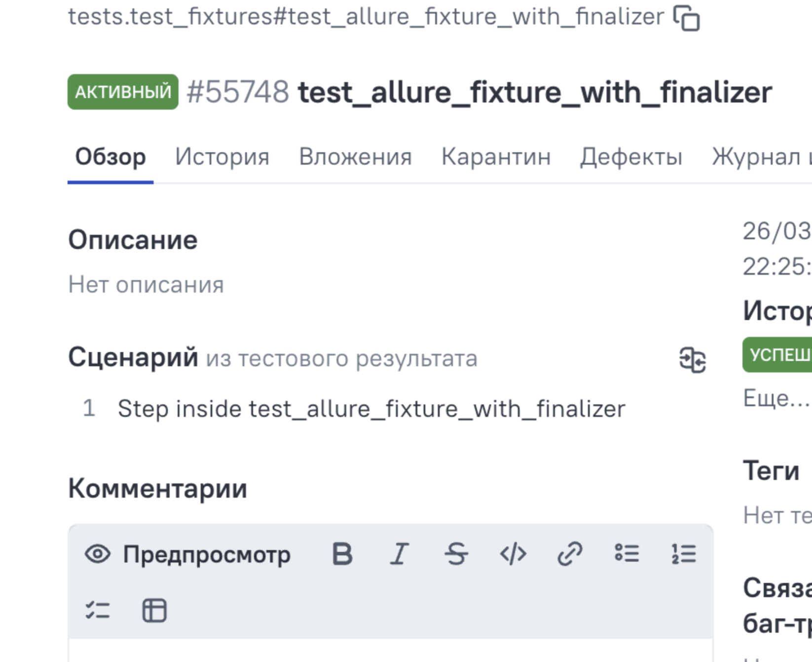Click the Еще... link under history
The height and width of the screenshot is (662, 812).
(776, 398)
